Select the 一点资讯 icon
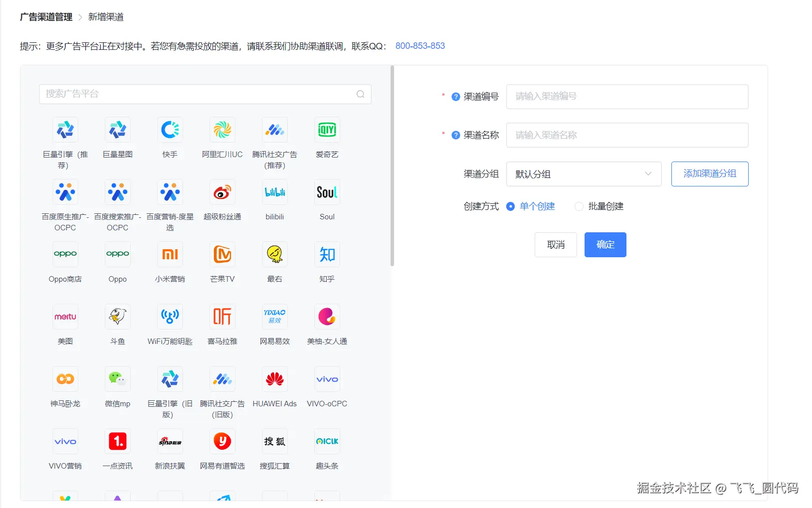The width and height of the screenshot is (812, 508). [118, 441]
